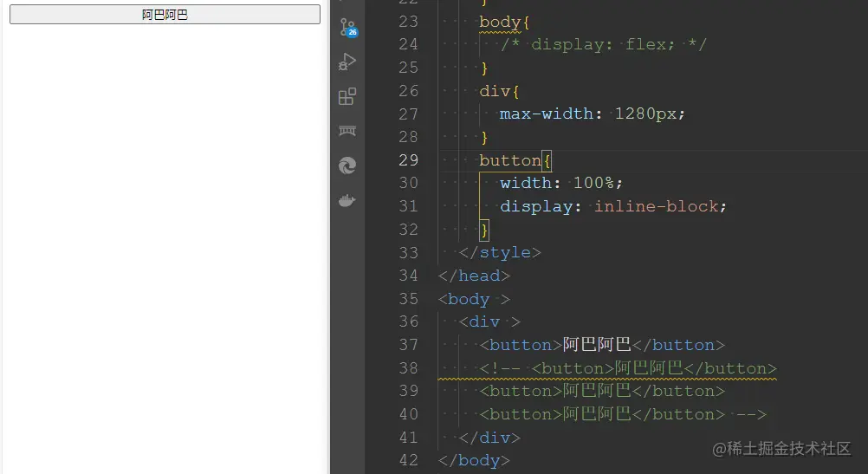The image size is (868, 474).
Task: Open the Extensions view in activity bar
Action: (347, 96)
